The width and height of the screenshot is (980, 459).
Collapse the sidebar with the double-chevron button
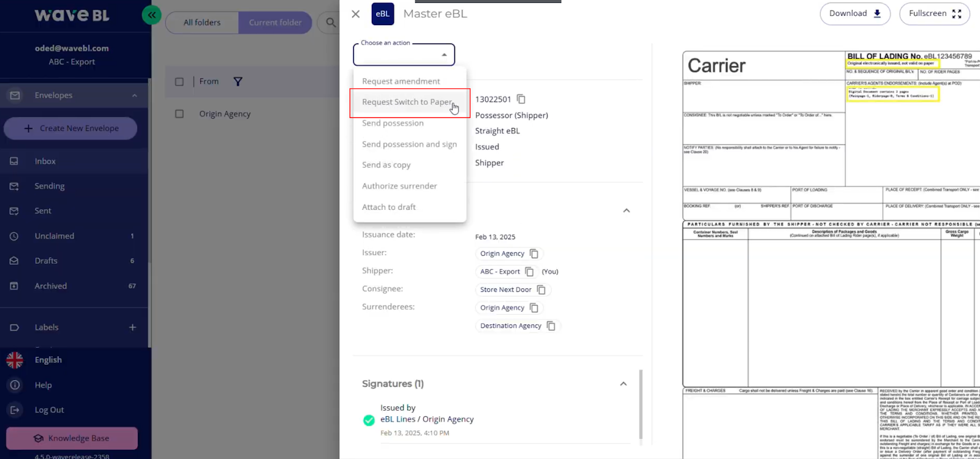pos(151,15)
